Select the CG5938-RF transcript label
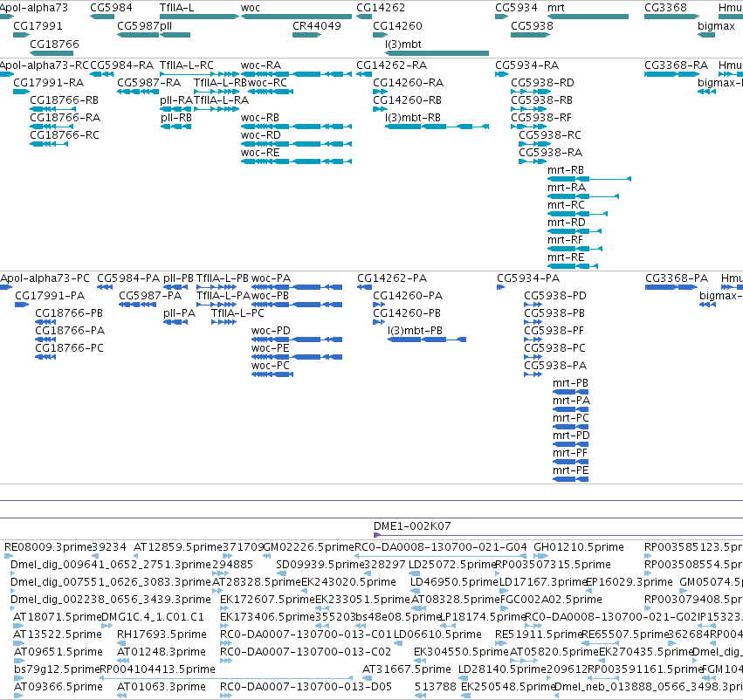Image resolution: width=743 pixels, height=700 pixels. pyautogui.click(x=541, y=118)
